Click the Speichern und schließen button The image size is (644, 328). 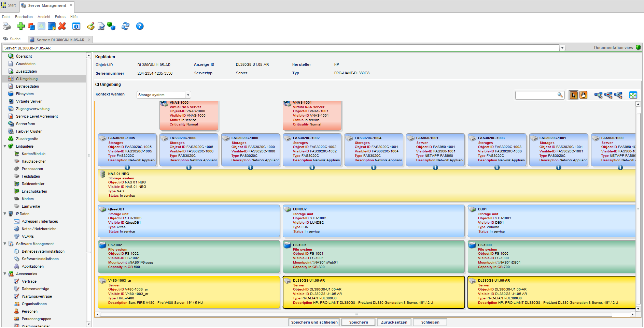pos(314,322)
